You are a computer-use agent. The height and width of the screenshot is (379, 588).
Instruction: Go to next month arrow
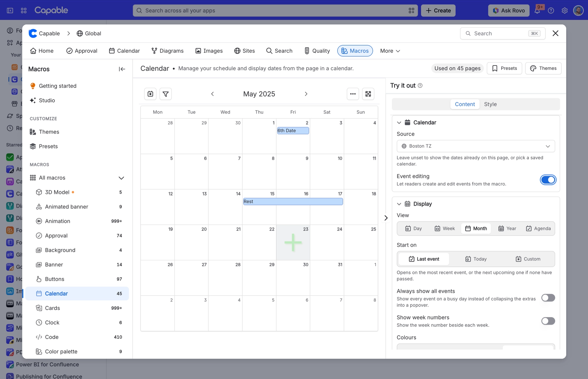pyautogui.click(x=306, y=94)
